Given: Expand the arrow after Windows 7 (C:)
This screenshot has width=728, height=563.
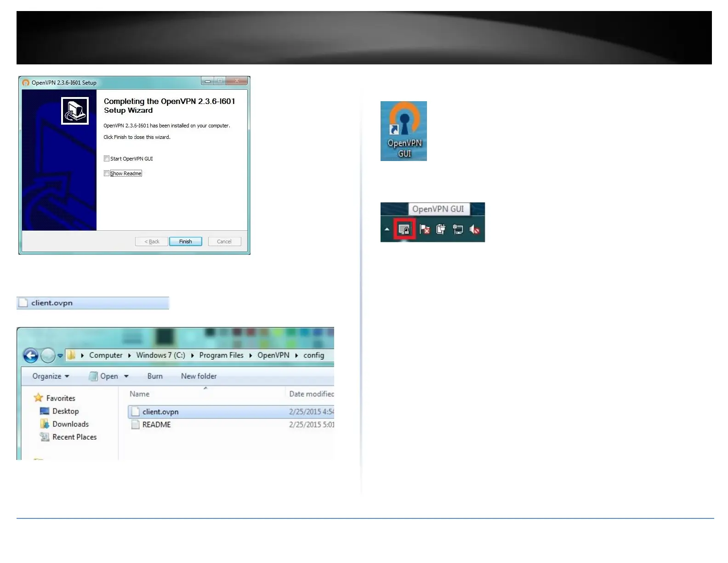Looking at the screenshot, I should click(x=192, y=356).
